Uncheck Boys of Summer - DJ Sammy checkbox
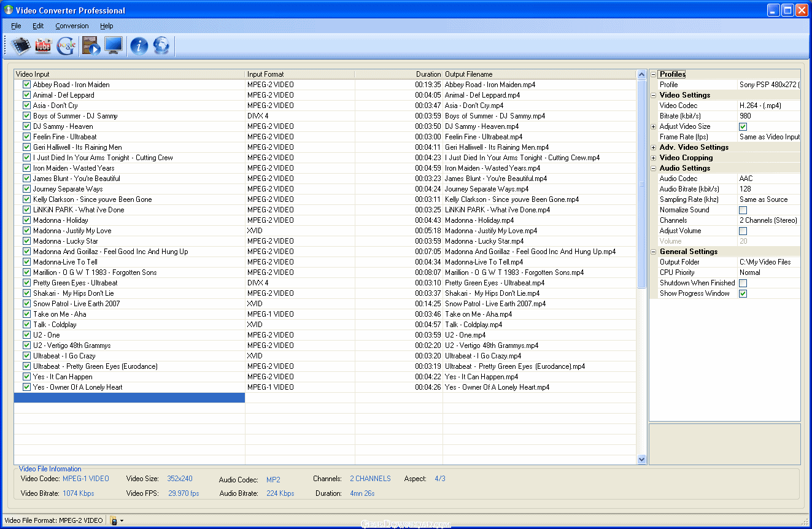 pos(26,115)
